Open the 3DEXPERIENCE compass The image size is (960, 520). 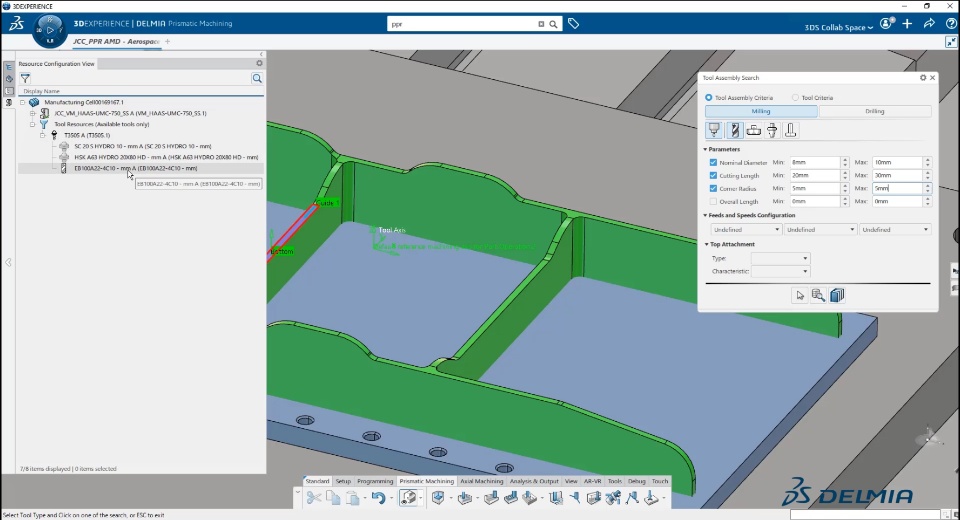(x=50, y=30)
